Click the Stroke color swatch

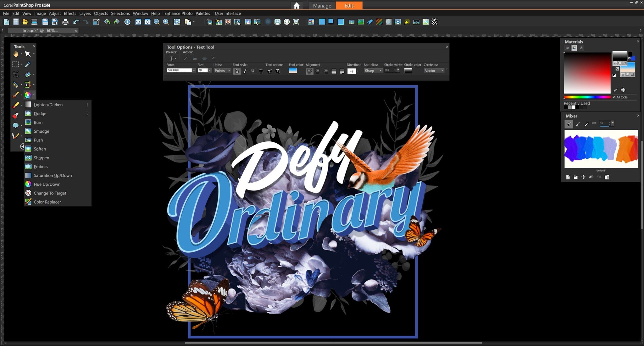coord(408,70)
